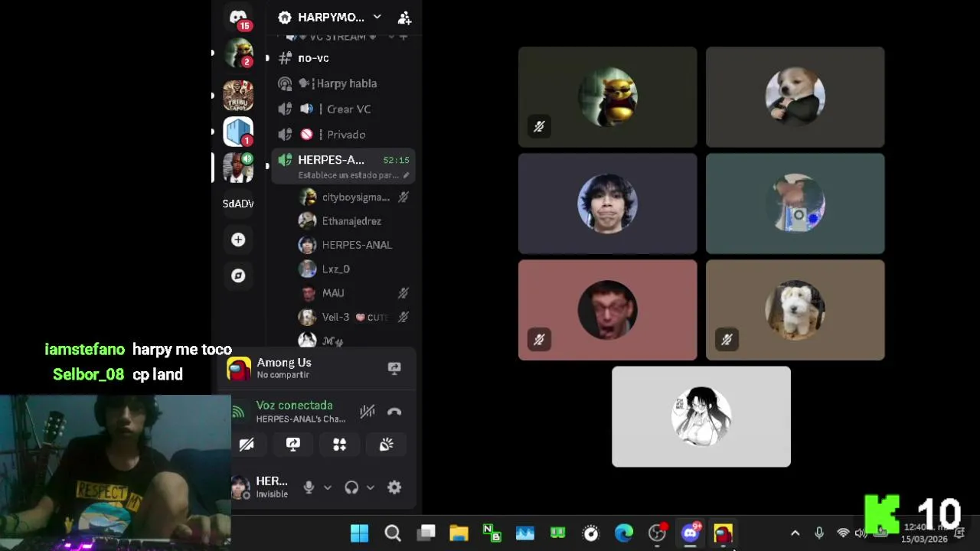Open Discord taskbar icon

(691, 533)
